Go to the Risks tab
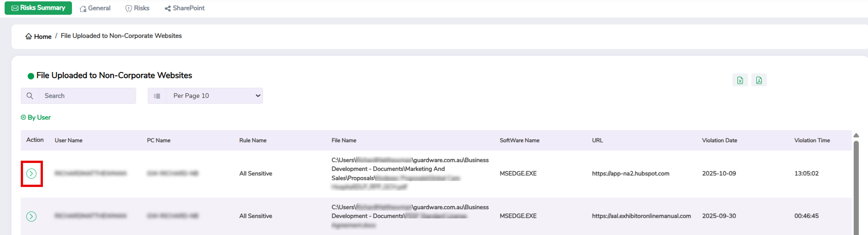 pos(138,8)
